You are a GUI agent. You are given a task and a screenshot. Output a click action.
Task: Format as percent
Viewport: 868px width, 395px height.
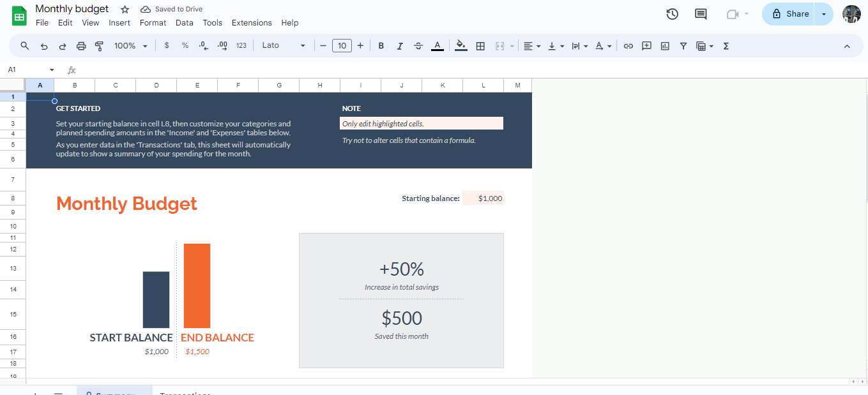click(185, 46)
